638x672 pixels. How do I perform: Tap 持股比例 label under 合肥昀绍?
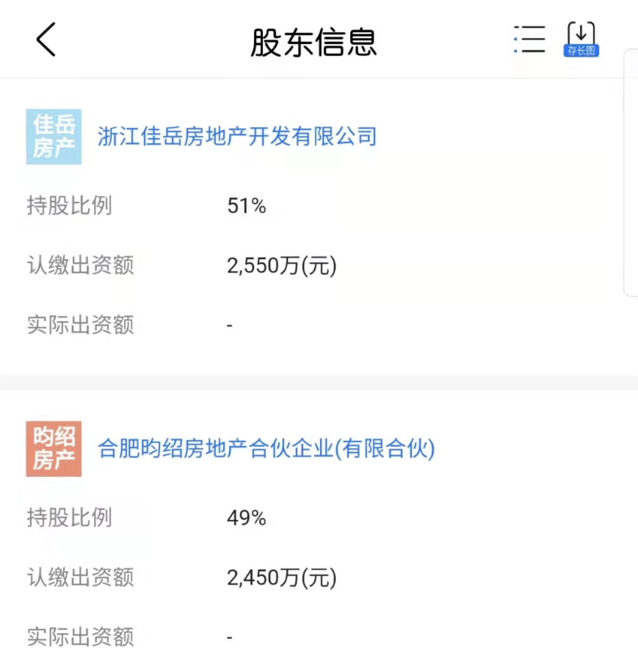[x=69, y=518]
